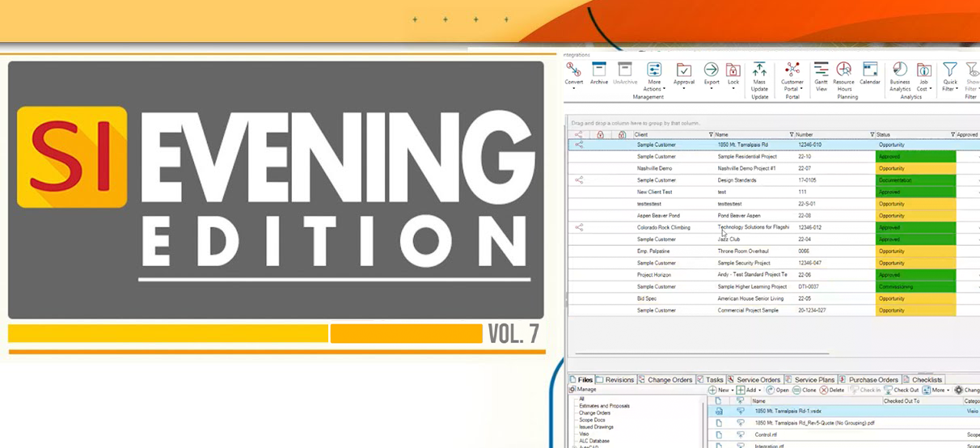This screenshot has height=448, width=980.
Task: Open the New file dropdown
Action: 721,390
